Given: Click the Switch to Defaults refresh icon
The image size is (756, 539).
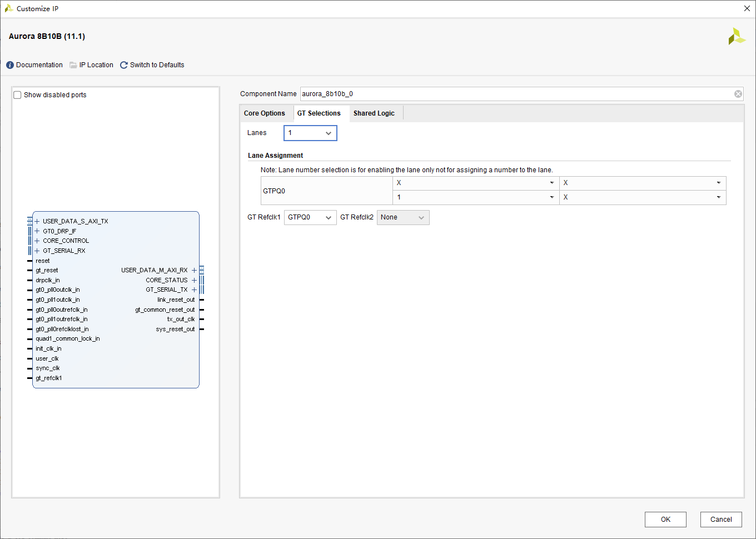Looking at the screenshot, I should (x=124, y=65).
